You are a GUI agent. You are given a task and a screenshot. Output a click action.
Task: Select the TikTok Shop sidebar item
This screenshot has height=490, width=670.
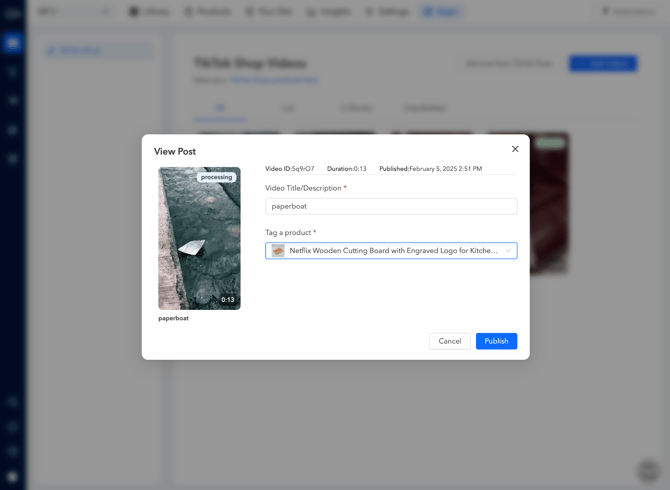pos(100,50)
